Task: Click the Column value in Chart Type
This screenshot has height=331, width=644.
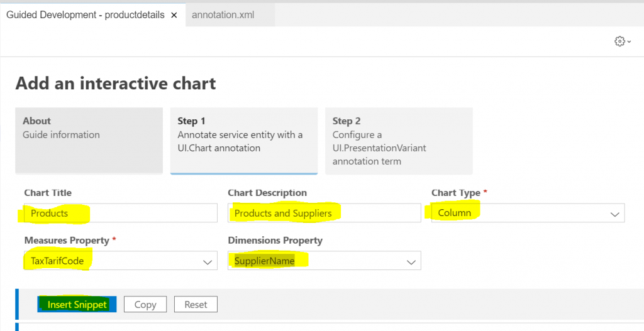Action: 454,213
